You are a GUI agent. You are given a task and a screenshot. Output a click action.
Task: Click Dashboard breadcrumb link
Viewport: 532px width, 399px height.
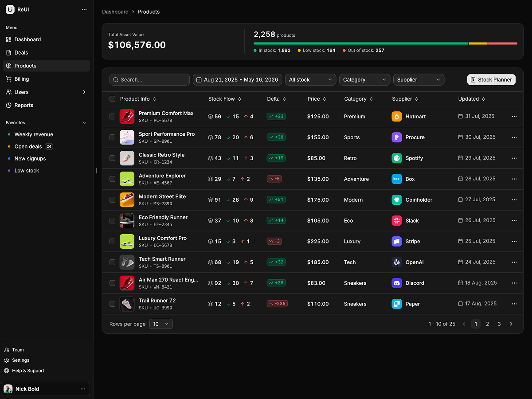coord(115,12)
